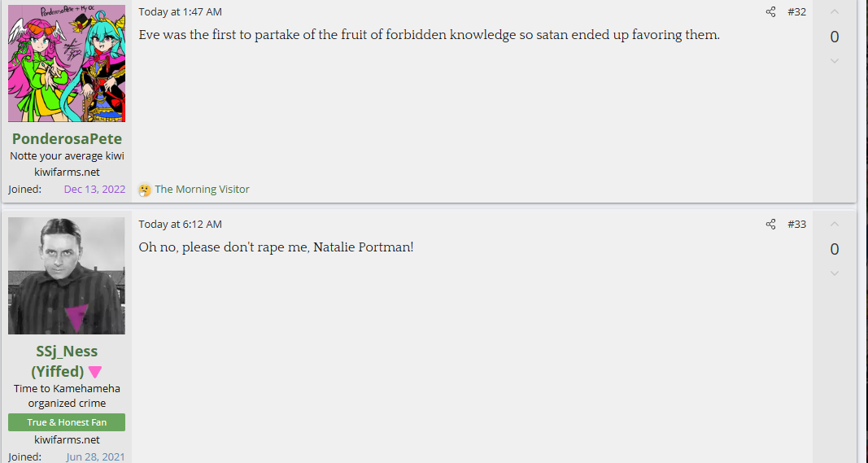
Task: Upvote post #32 with the up chevron
Action: click(834, 12)
